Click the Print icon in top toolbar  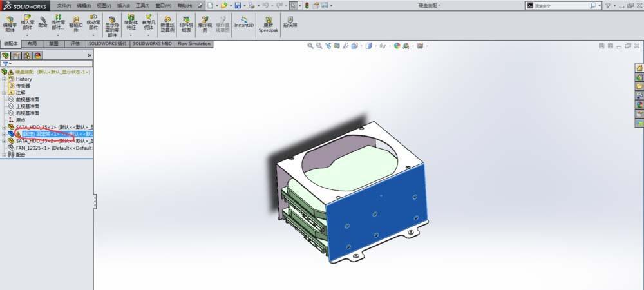251,6
